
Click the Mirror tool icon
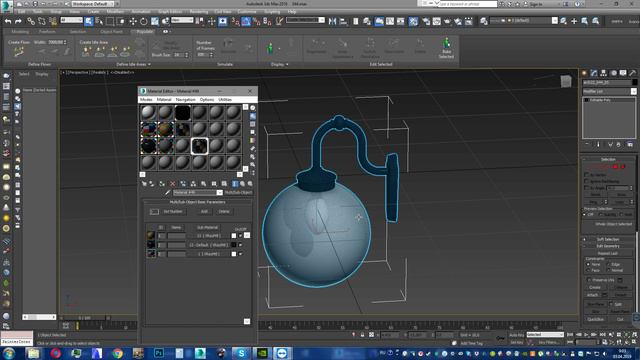(x=333, y=21)
